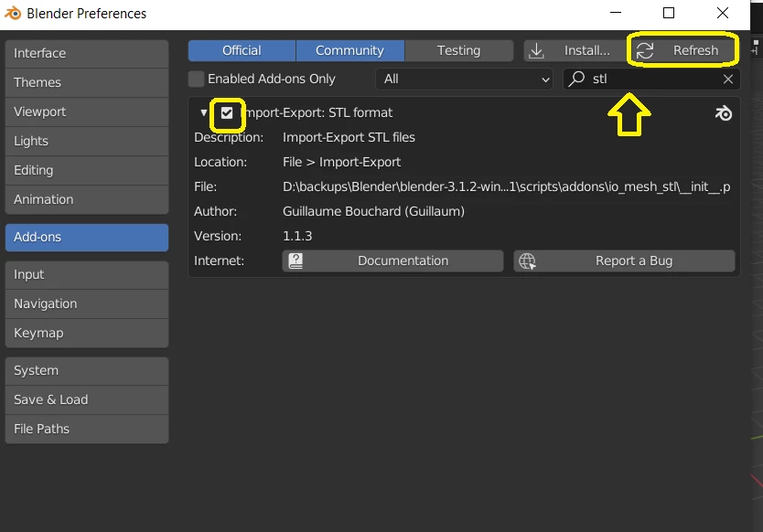
Task: Clear the stl search text
Action: (x=728, y=79)
